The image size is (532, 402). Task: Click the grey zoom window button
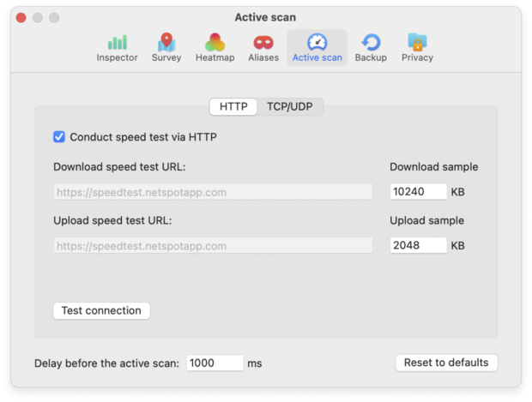54,18
